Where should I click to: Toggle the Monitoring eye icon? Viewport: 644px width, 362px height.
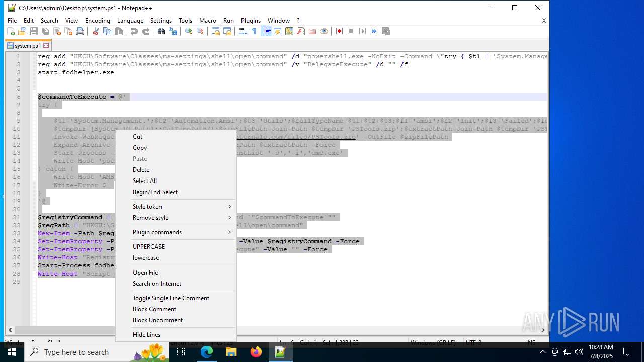pos(324,31)
